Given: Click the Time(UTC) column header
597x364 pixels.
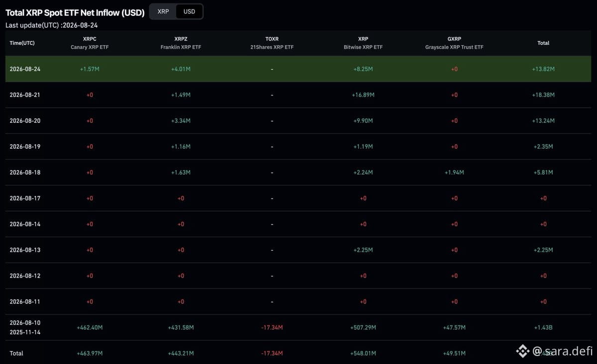Looking at the screenshot, I should (x=22, y=43).
